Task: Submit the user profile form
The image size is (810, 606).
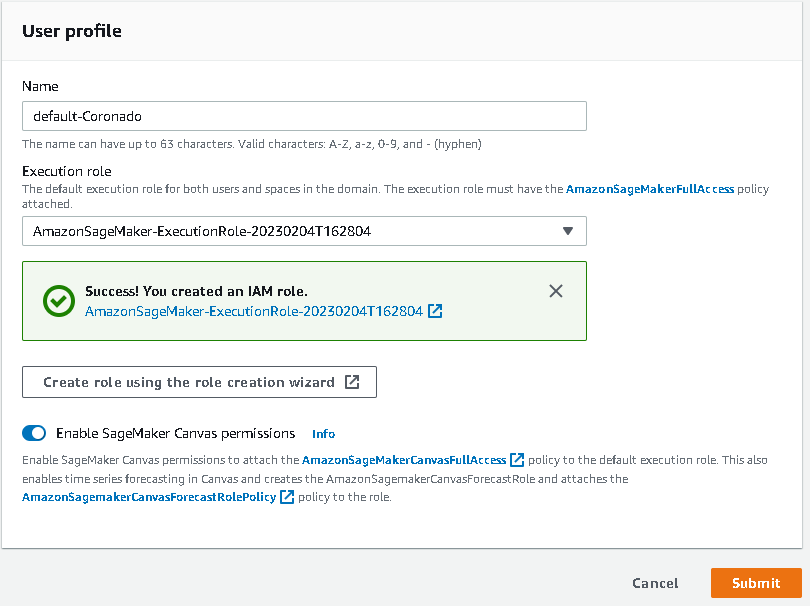Action: pos(756,583)
